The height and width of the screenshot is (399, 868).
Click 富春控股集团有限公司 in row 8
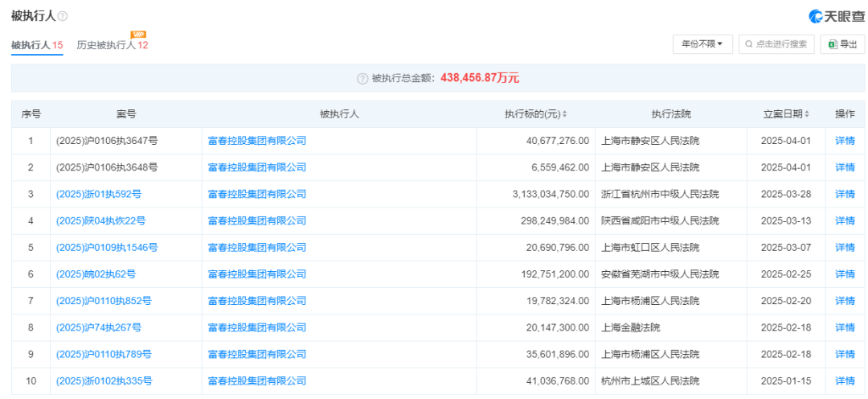point(257,327)
